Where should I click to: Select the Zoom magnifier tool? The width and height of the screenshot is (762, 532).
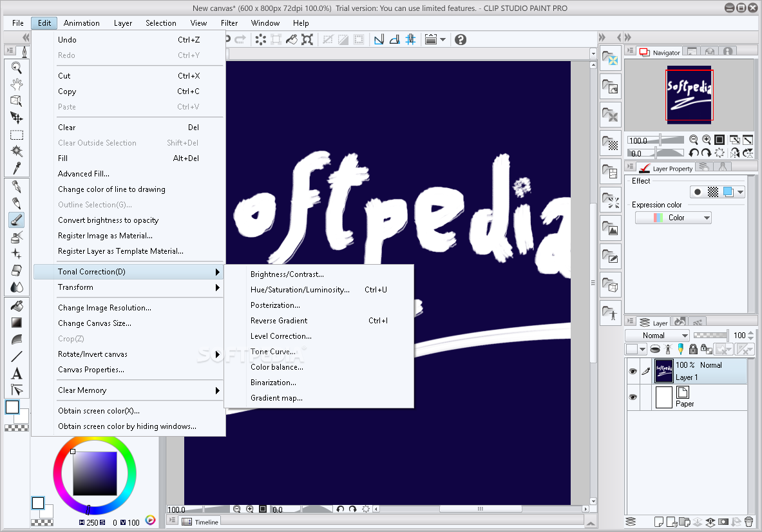pyautogui.click(x=17, y=68)
